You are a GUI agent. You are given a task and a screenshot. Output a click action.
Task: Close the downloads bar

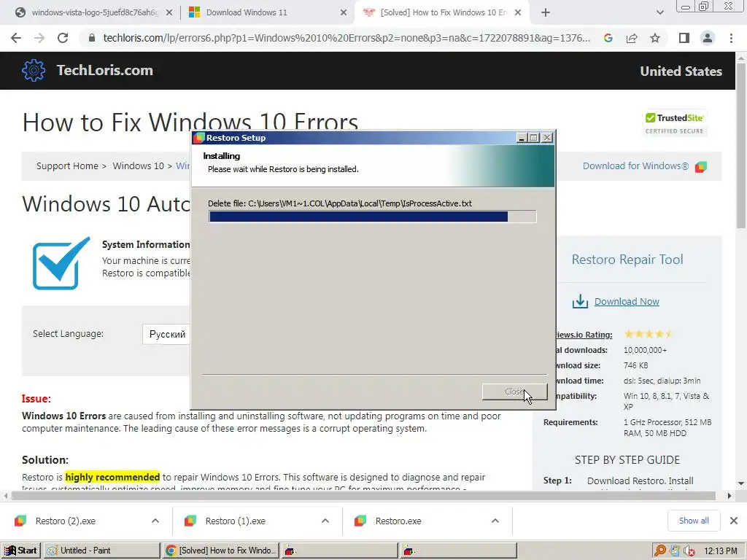pyautogui.click(x=734, y=521)
